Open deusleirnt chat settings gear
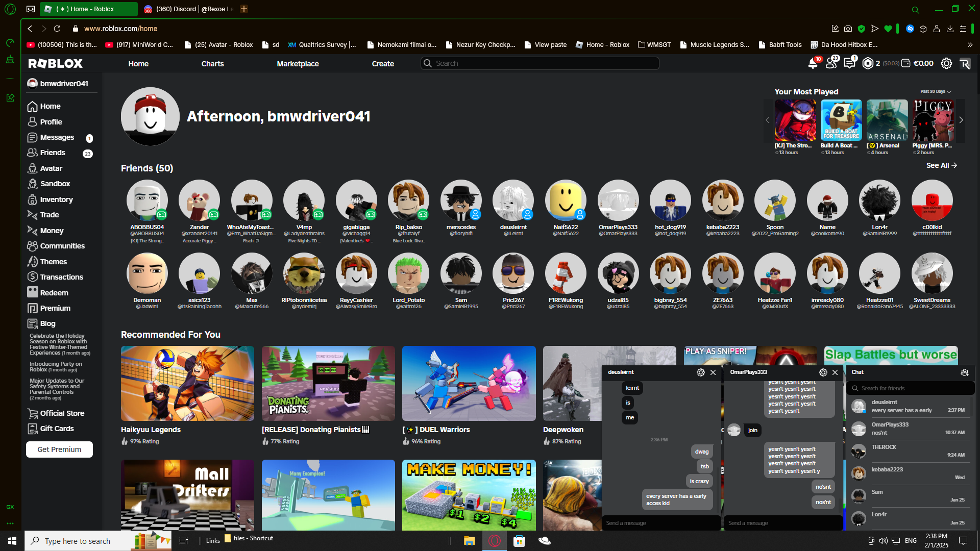This screenshot has height=551, width=980. [700, 372]
